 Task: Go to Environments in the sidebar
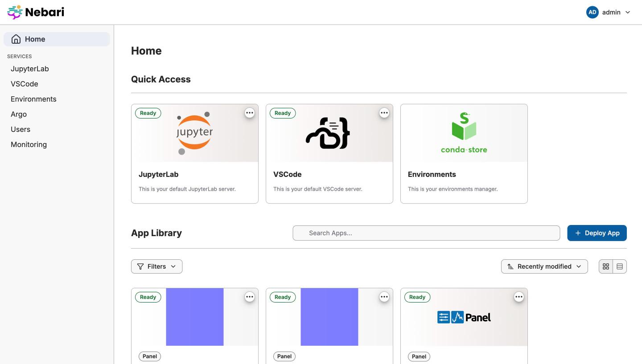33,99
